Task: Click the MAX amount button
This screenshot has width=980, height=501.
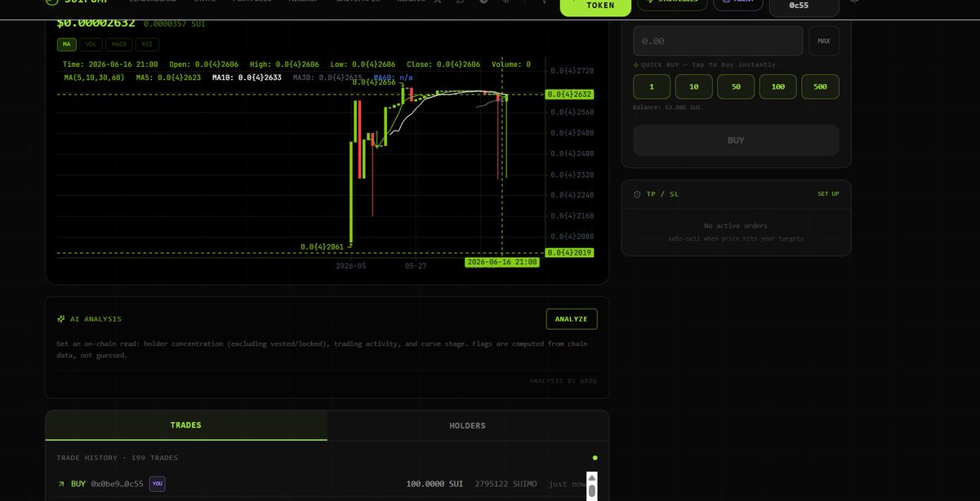Action: pos(824,41)
